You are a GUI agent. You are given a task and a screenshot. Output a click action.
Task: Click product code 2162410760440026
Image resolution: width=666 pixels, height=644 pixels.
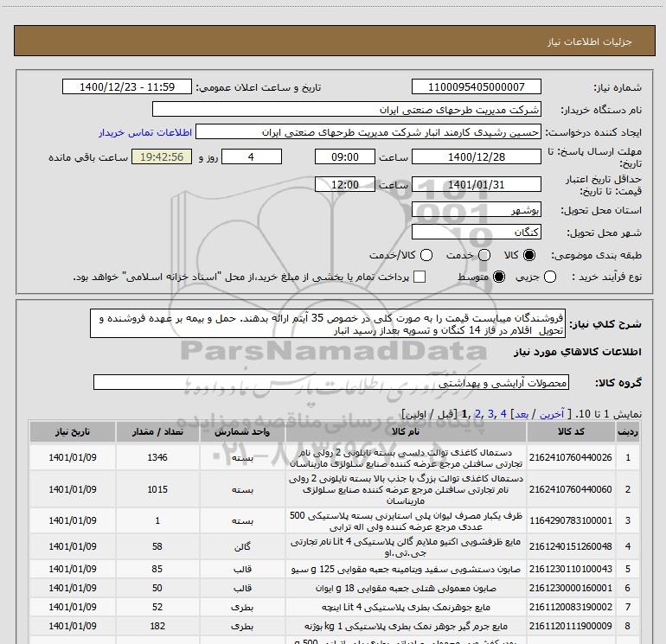coord(571,457)
